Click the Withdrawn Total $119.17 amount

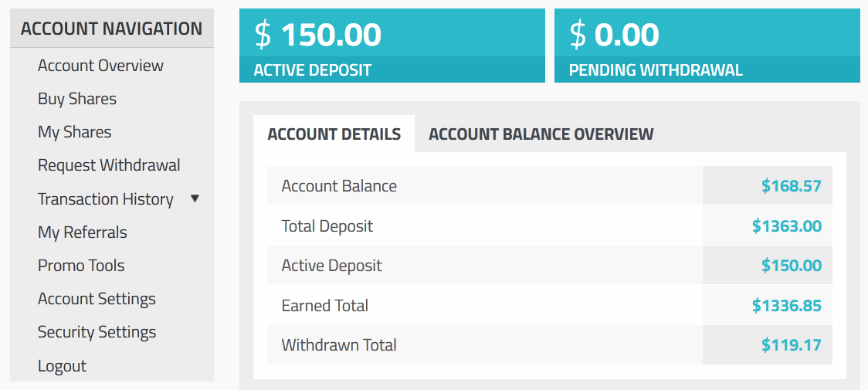(x=791, y=345)
